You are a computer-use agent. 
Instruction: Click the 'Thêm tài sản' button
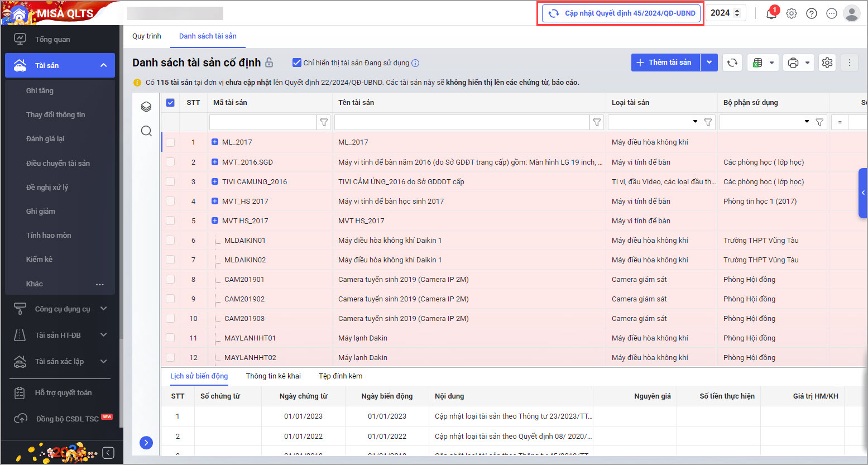[665, 63]
